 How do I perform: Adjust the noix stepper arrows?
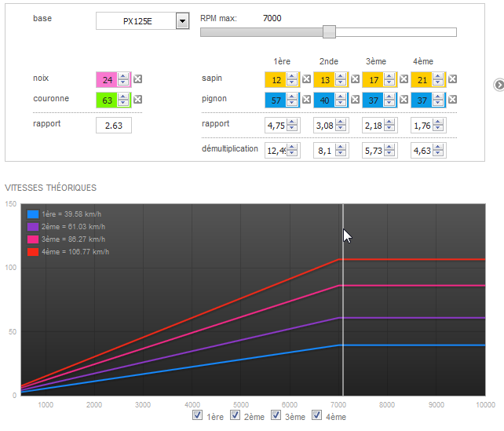tap(123, 79)
